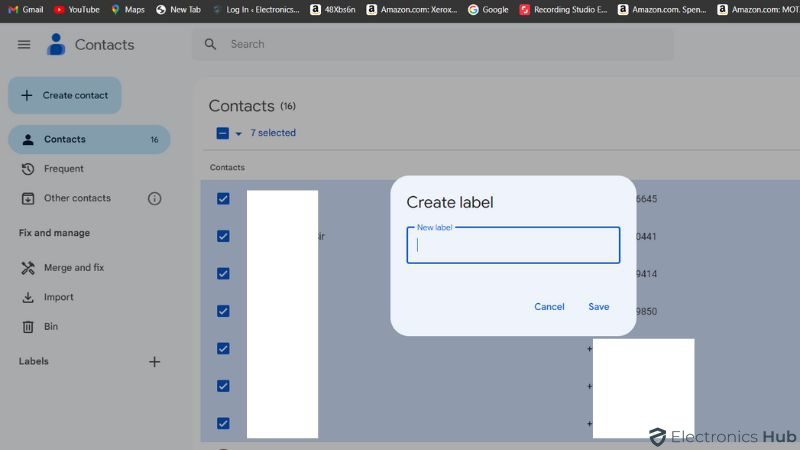This screenshot has width=800, height=450.
Task: Cancel the Create label dialog
Action: [x=549, y=307]
